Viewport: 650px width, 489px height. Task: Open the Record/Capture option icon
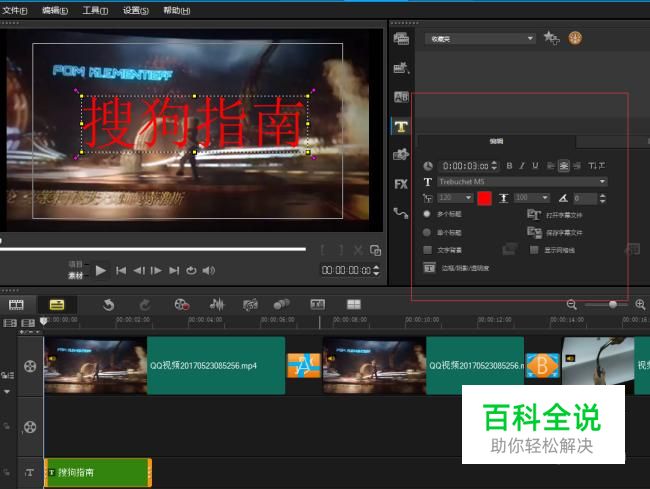point(181,304)
